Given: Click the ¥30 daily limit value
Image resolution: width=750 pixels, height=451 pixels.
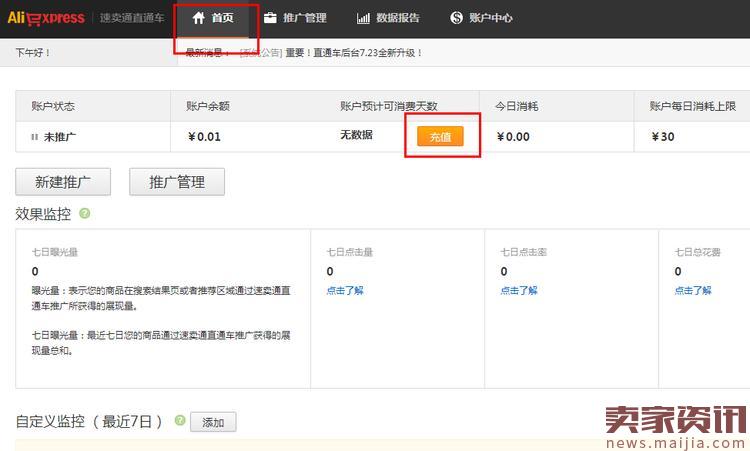Looking at the screenshot, I should (663, 137).
